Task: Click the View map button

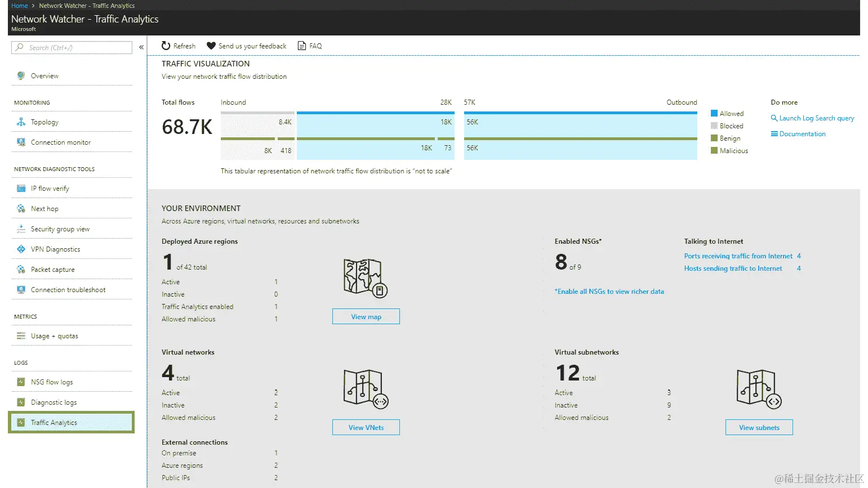Action: (x=366, y=316)
